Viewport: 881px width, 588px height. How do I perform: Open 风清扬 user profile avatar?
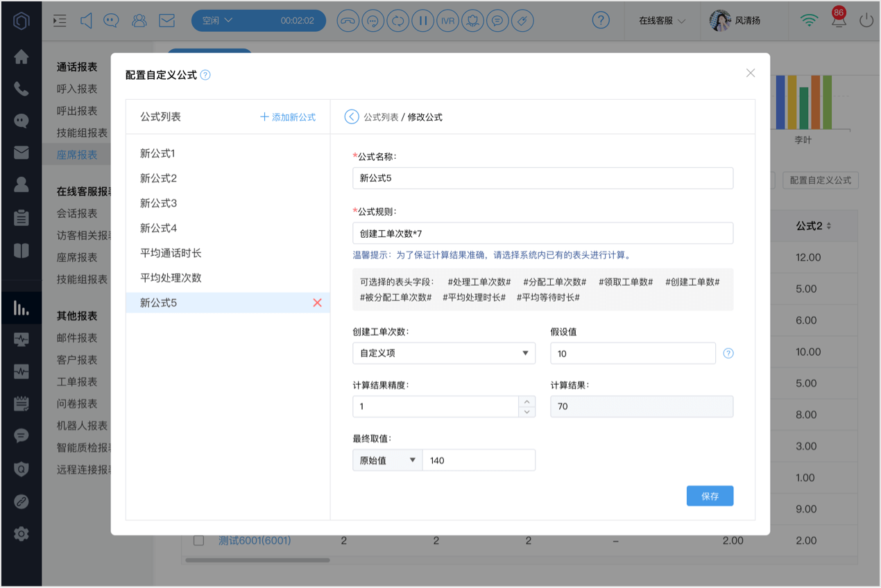tap(720, 20)
